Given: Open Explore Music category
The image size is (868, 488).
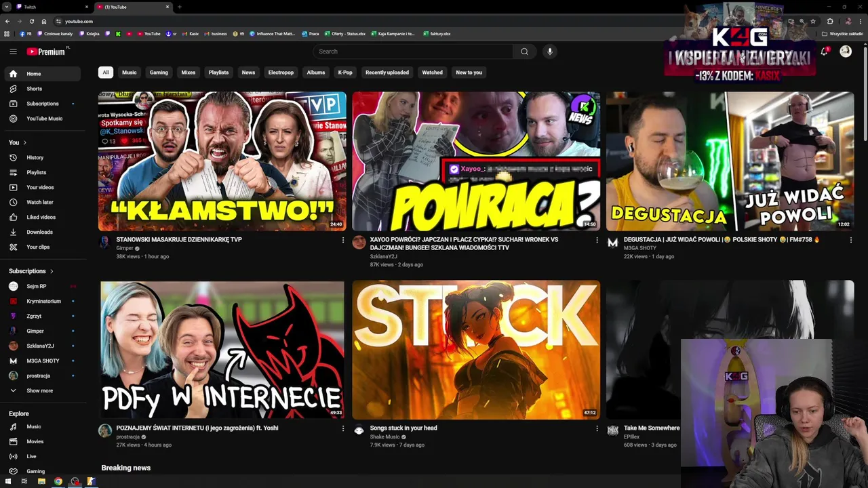Looking at the screenshot, I should tap(43, 426).
